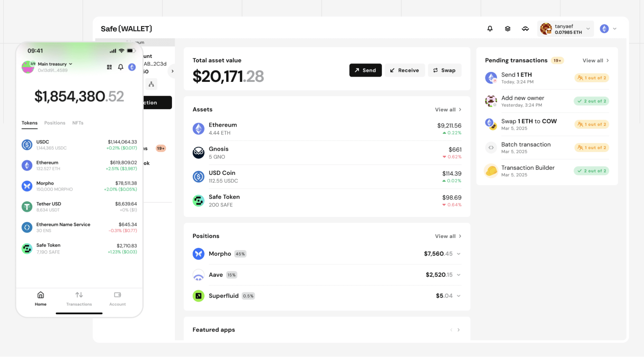
Task: Open the Batch transaction entry
Action: click(x=547, y=148)
